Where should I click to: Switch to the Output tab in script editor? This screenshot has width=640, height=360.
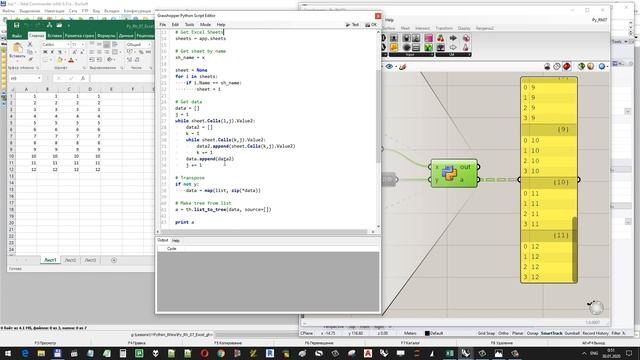click(162, 240)
